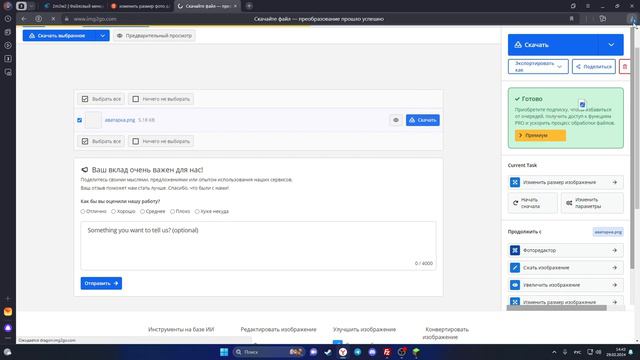Open Конвертировать изображение footer section
Screen dimensions: 640x360
coord(447,333)
